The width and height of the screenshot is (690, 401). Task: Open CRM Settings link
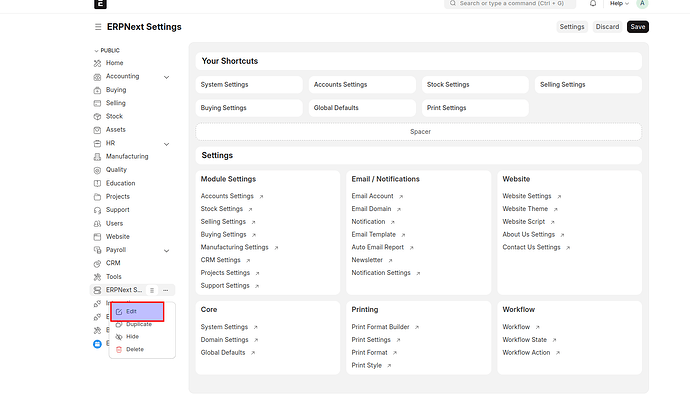point(220,260)
